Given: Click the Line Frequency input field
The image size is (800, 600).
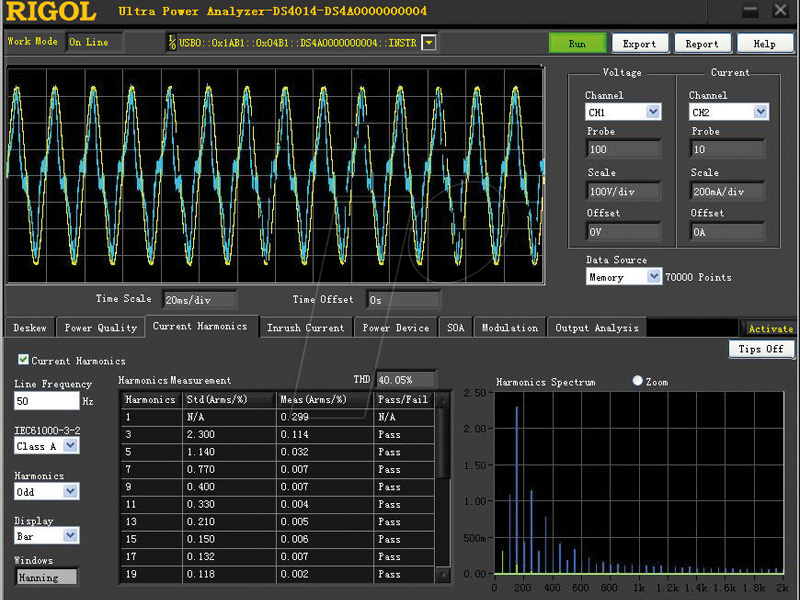Looking at the screenshot, I should tap(46, 401).
